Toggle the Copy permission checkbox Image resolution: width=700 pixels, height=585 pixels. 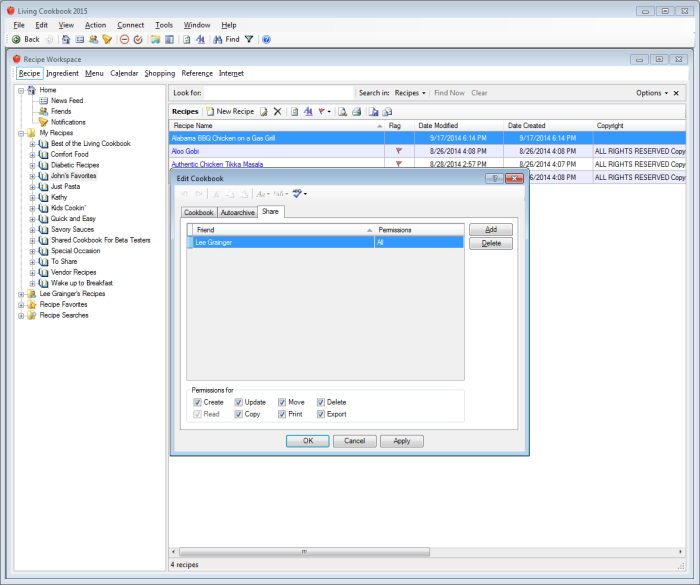click(238, 414)
